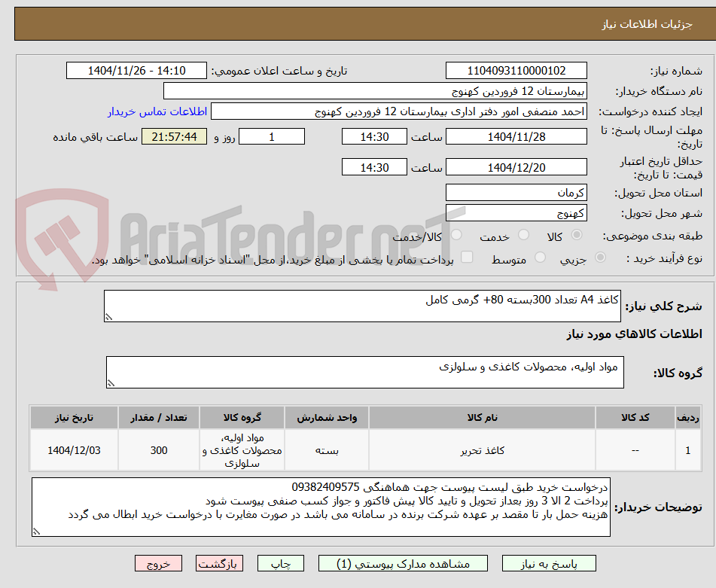Click the remaining days field showing 1

(272, 136)
